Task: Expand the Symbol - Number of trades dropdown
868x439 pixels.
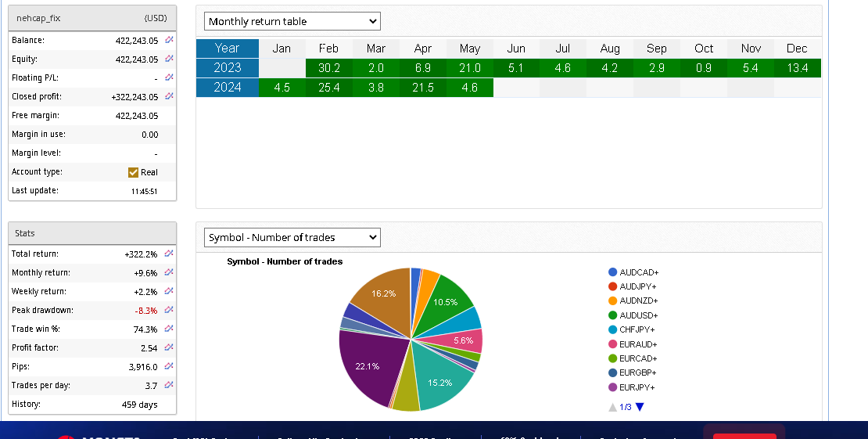Action: coord(292,237)
